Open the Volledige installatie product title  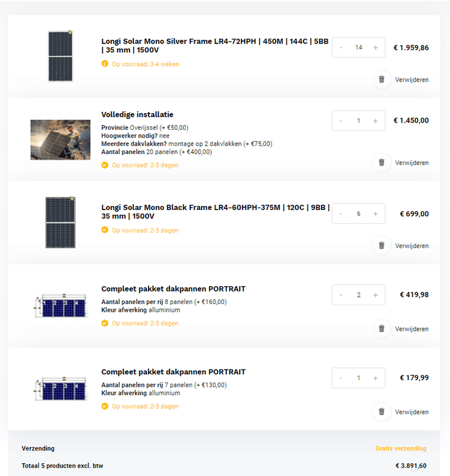coord(137,115)
